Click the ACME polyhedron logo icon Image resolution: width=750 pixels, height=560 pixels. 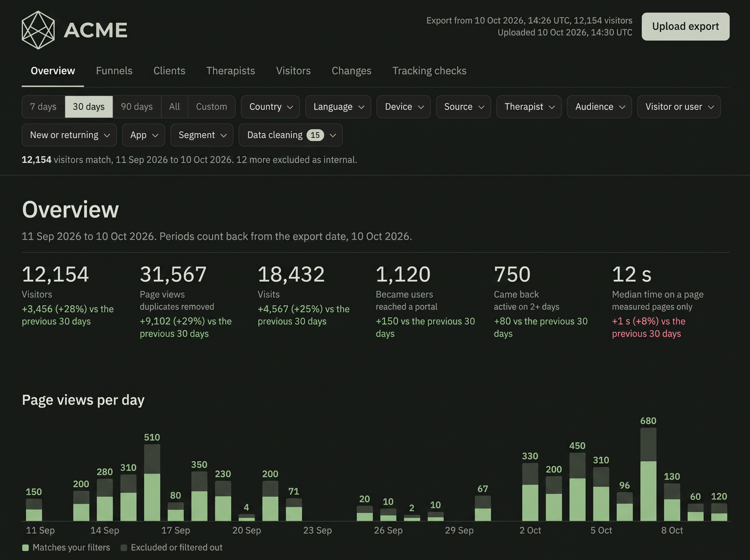click(x=38, y=30)
